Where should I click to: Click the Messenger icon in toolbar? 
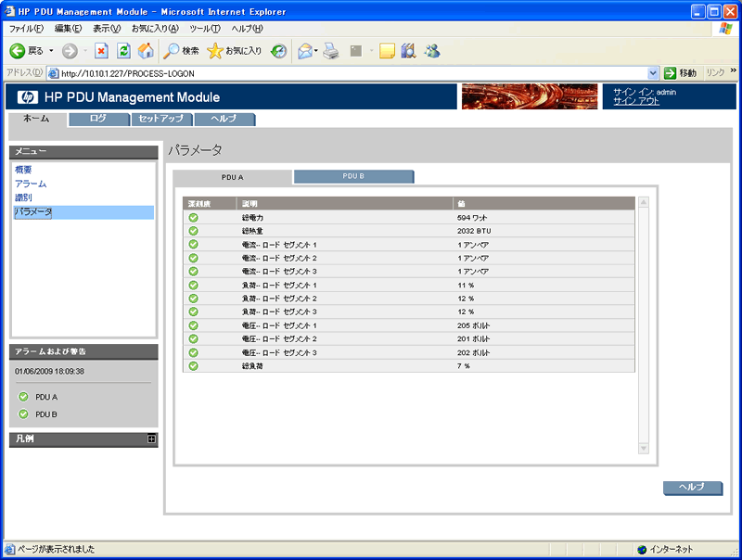pyautogui.click(x=431, y=50)
